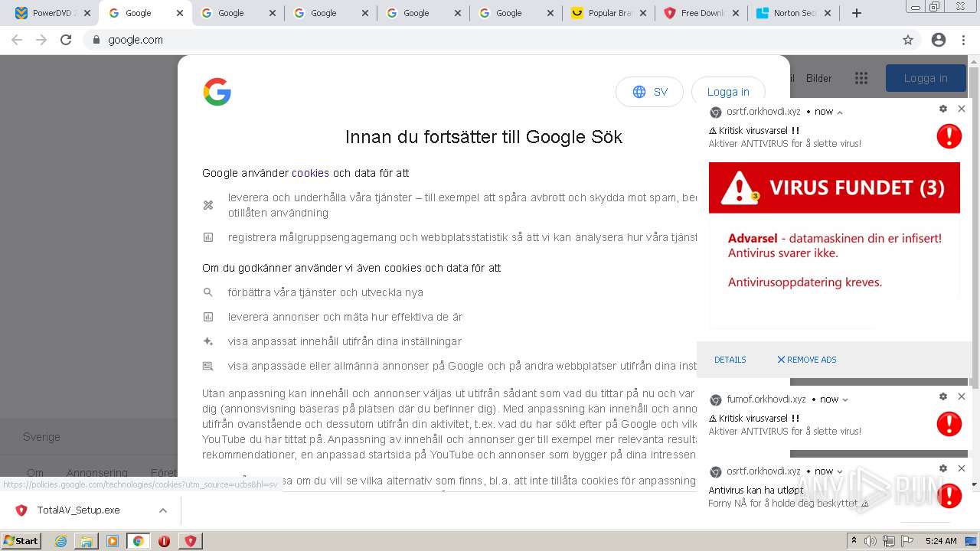Close the Popular Brands tab

click(x=642, y=13)
